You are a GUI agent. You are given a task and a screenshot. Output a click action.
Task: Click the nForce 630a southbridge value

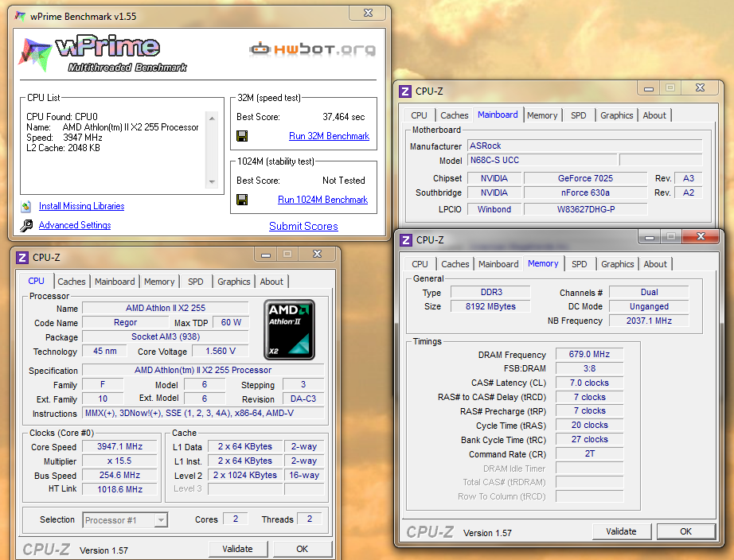[586, 192]
